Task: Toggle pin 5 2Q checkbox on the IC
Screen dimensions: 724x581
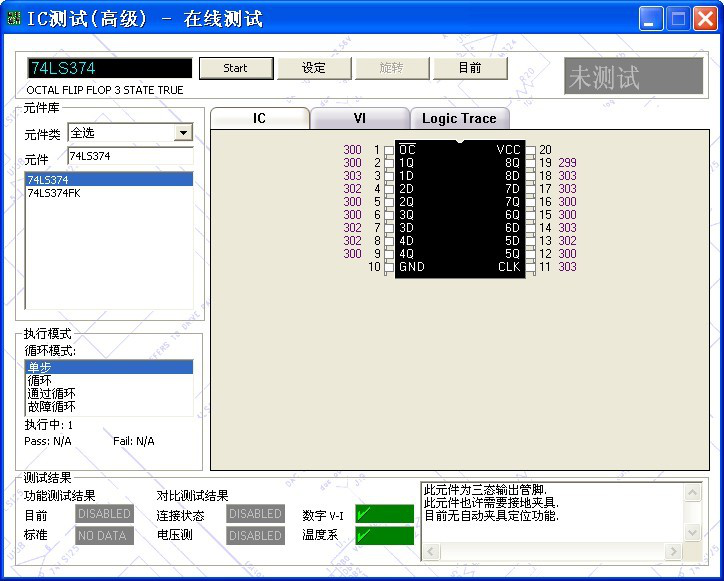Action: 389,202
